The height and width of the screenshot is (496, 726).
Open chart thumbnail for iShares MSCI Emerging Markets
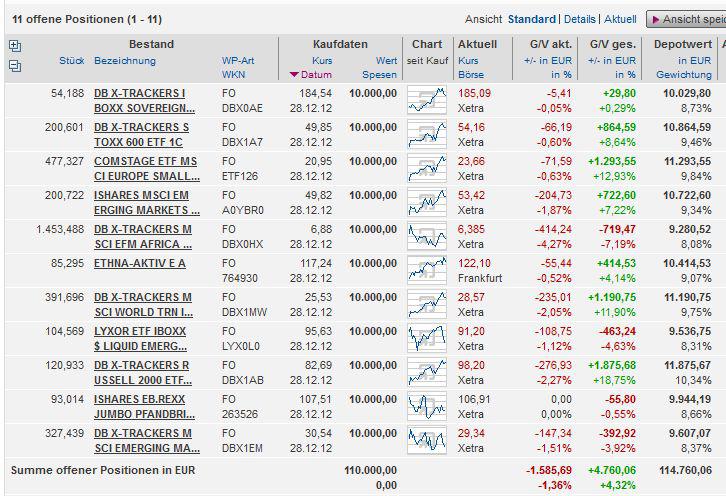click(427, 202)
